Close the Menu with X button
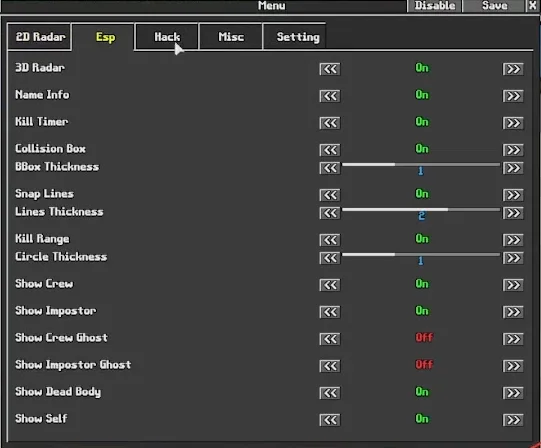541x448 pixels. (532, 6)
